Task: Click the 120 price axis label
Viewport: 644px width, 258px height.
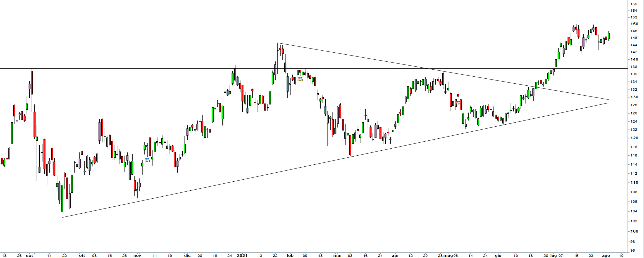Action: click(x=634, y=138)
